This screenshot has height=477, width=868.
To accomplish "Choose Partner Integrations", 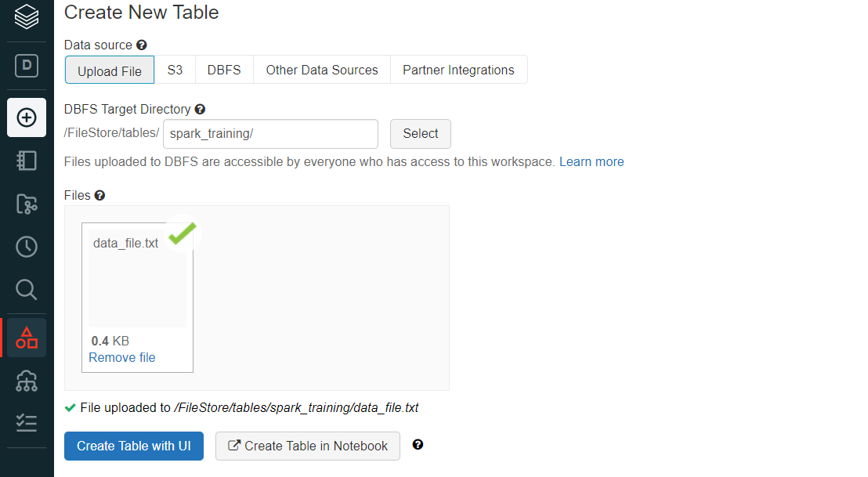I will (458, 70).
